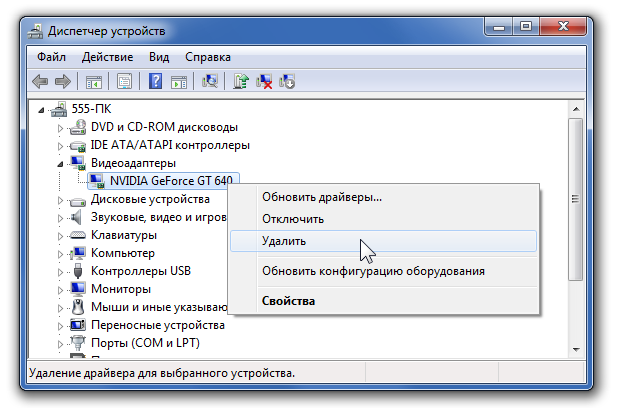621x408 pixels.
Task: Open the Файл menu
Action: (52, 57)
